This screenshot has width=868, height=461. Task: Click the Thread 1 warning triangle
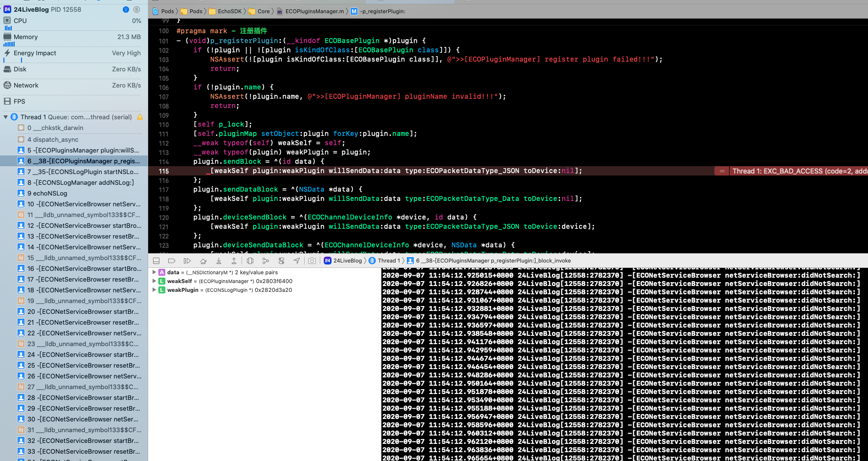click(140, 117)
